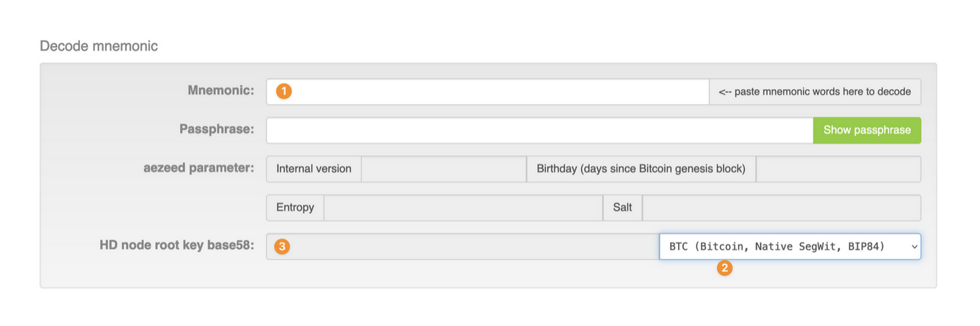This screenshot has height=326, width=980.
Task: Click the HD node root key output field
Action: pos(470,247)
